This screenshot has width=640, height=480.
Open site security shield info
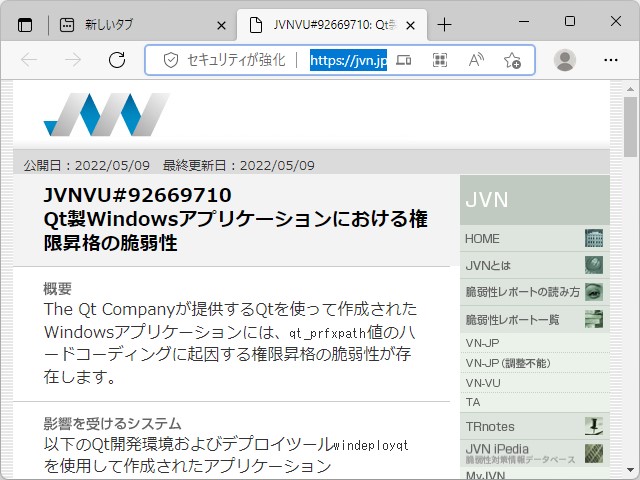tap(171, 60)
